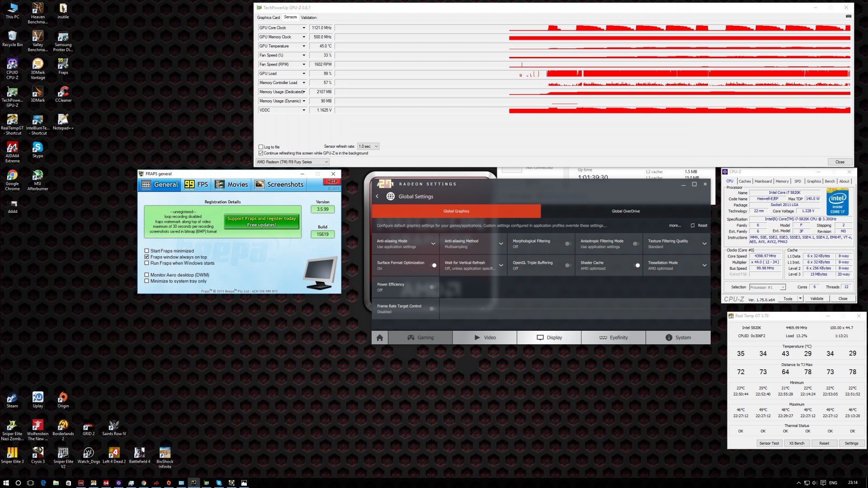Open Edge browser from taskbar
Viewport: 868px width, 488px height.
(x=43, y=483)
